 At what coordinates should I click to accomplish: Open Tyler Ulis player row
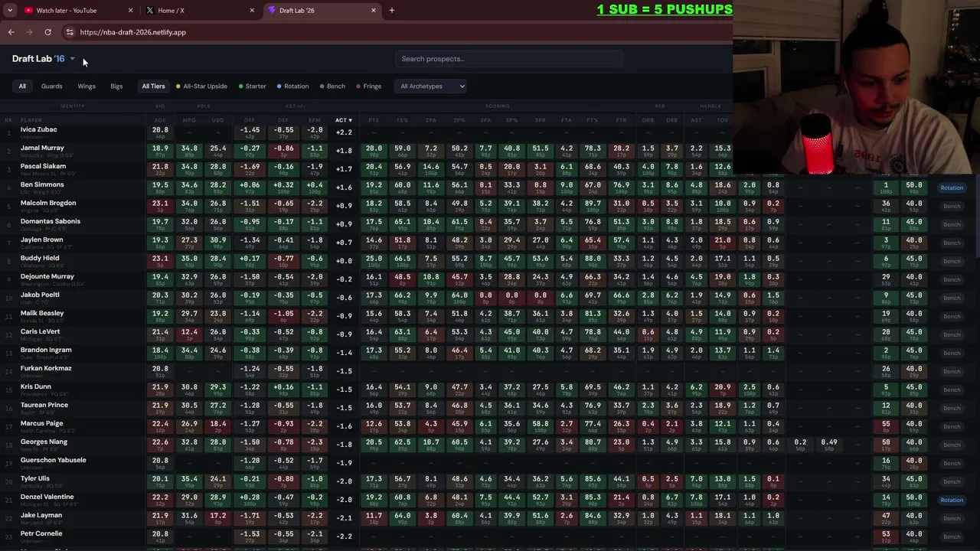[490, 481]
